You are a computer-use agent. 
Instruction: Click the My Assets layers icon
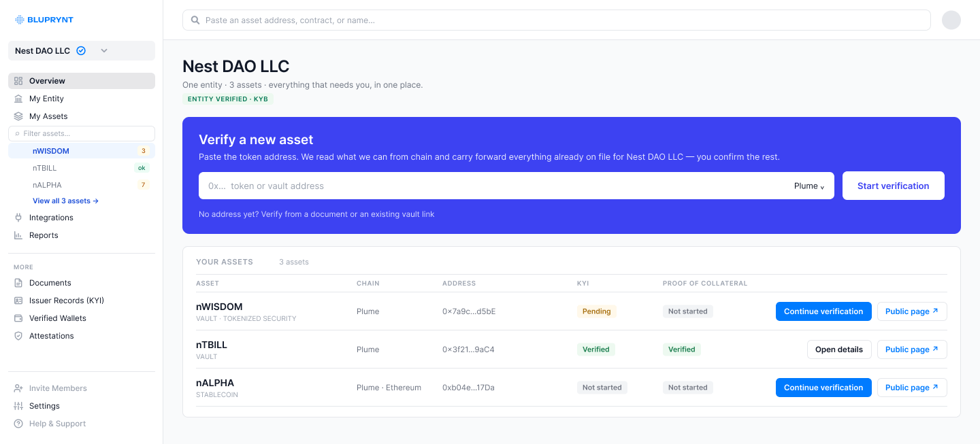(x=18, y=116)
